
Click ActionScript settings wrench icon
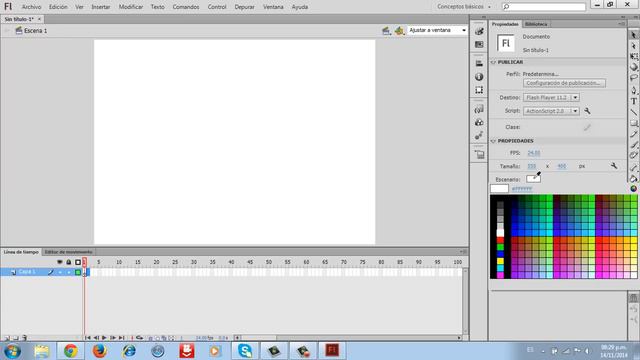pyautogui.click(x=587, y=111)
